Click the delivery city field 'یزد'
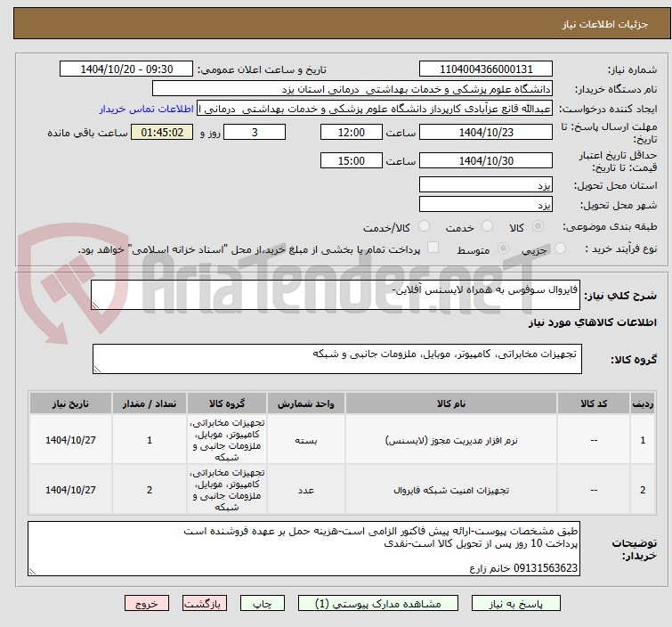 pyautogui.click(x=486, y=204)
